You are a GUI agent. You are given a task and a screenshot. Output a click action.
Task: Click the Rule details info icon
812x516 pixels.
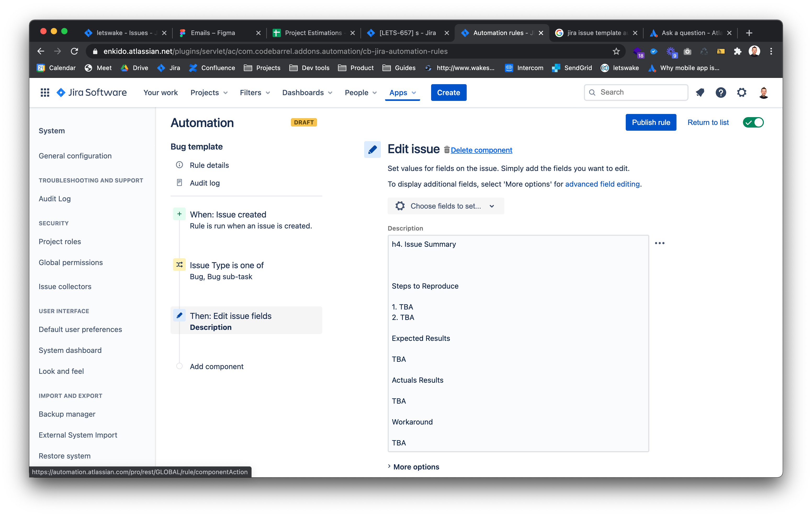click(179, 165)
